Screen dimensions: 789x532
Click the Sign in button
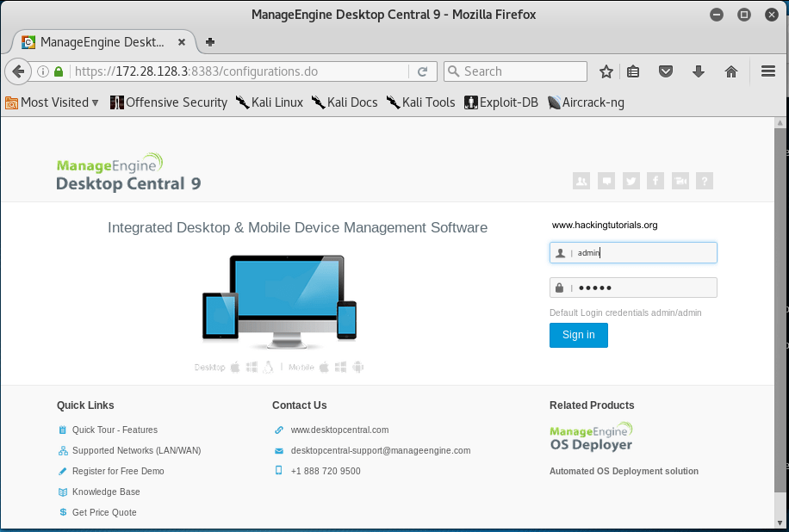click(579, 335)
